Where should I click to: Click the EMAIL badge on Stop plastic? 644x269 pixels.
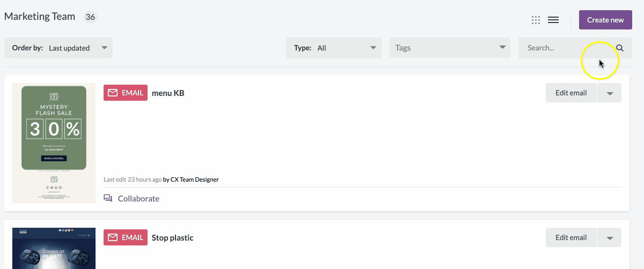click(126, 237)
